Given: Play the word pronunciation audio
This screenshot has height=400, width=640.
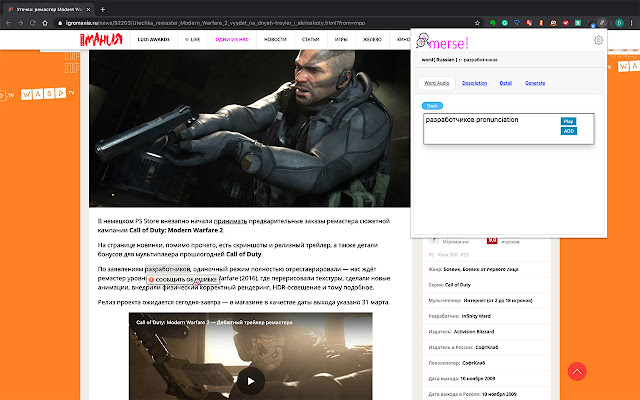Looking at the screenshot, I should [568, 121].
